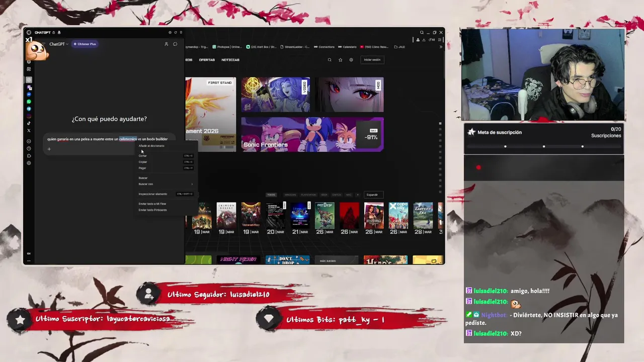Show more bookmarks with the chevron

pyautogui.click(x=441, y=47)
